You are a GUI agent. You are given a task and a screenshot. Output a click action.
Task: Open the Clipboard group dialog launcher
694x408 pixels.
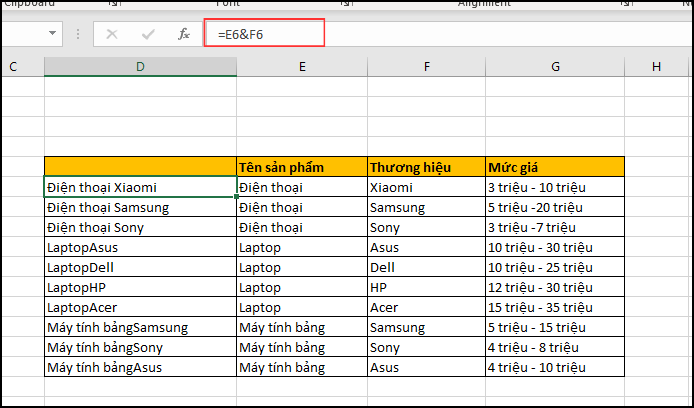[114, 4]
